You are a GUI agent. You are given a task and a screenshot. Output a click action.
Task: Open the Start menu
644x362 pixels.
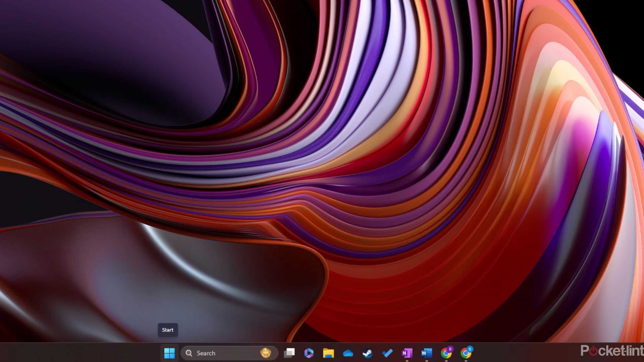click(x=170, y=353)
